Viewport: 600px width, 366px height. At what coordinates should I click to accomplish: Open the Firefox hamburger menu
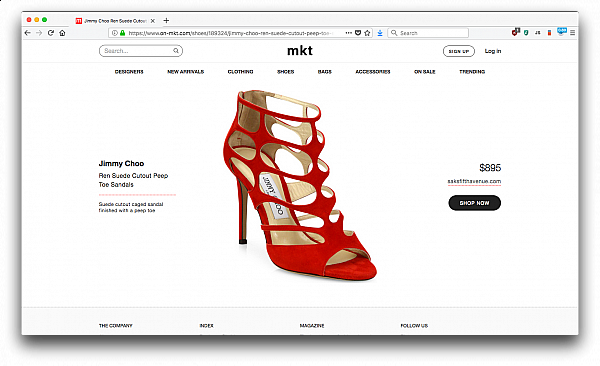[x=572, y=33]
